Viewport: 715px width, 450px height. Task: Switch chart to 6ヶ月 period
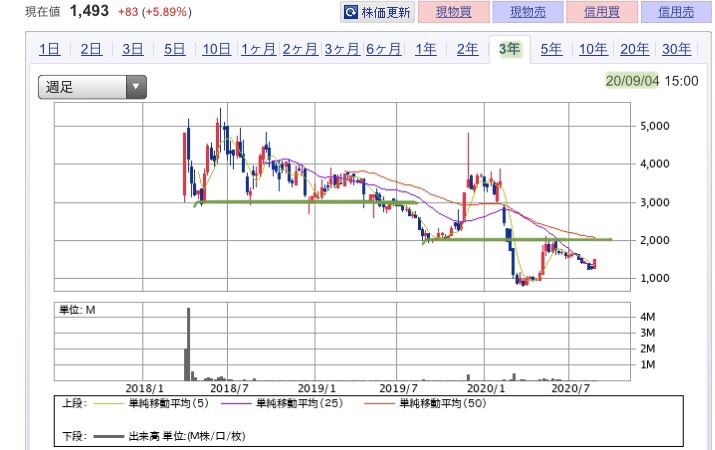click(x=384, y=49)
